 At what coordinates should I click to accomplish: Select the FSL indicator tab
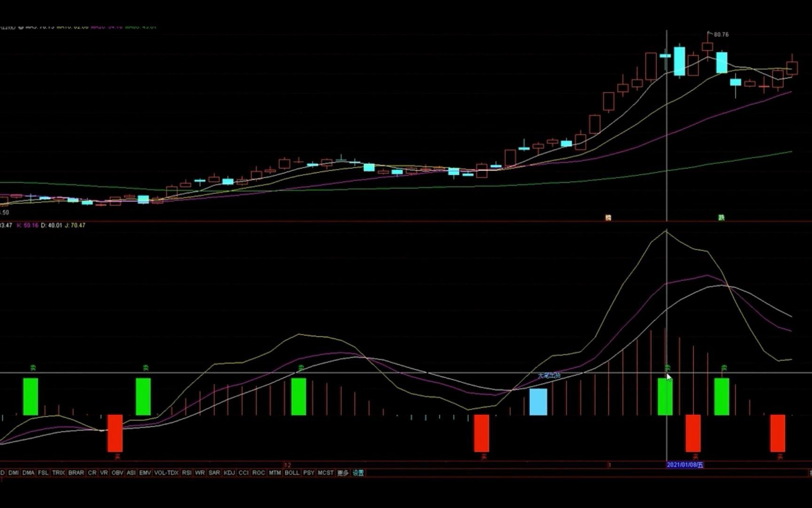pyautogui.click(x=43, y=473)
